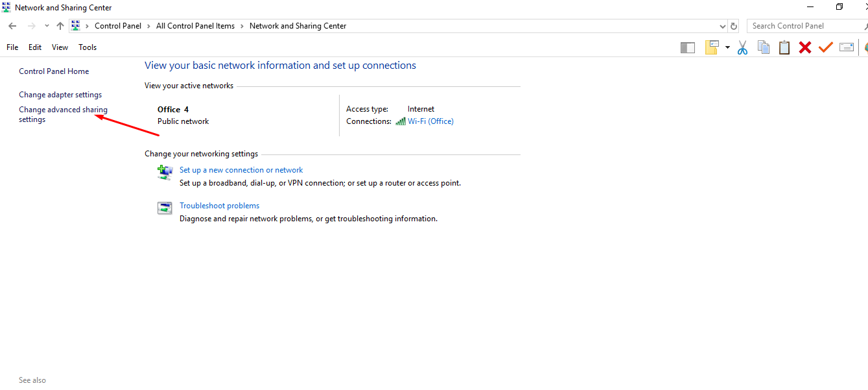Refresh the Network and Sharing Center

(734, 26)
